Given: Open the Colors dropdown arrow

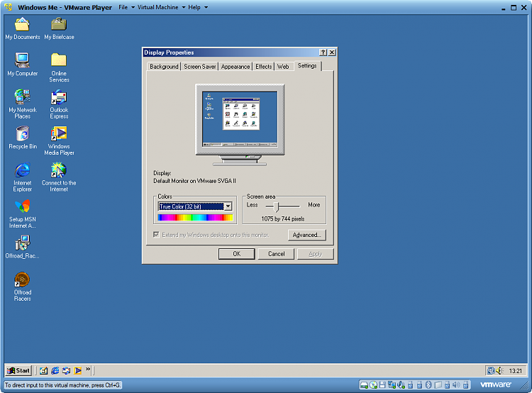Looking at the screenshot, I should [228, 206].
